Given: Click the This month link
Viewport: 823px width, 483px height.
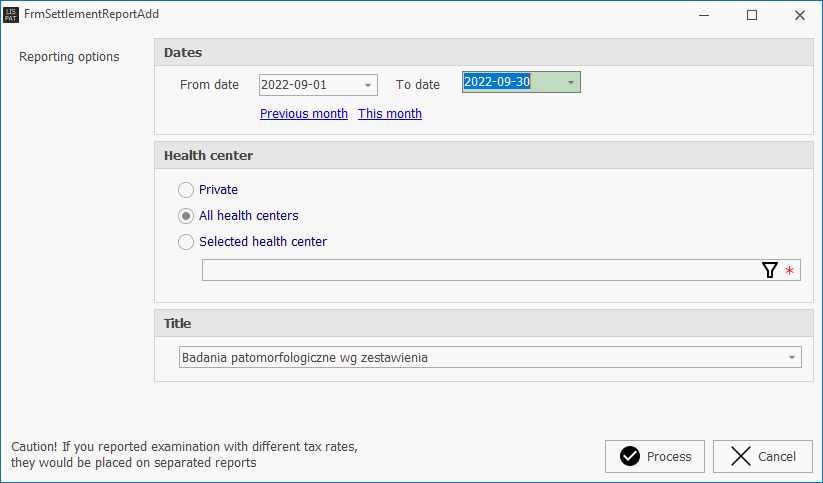Looking at the screenshot, I should (390, 114).
